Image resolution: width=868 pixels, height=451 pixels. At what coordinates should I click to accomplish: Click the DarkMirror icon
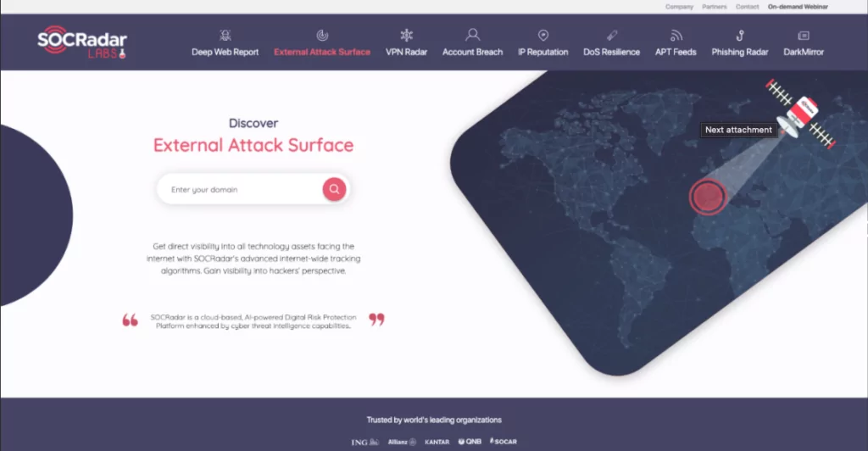click(x=804, y=36)
